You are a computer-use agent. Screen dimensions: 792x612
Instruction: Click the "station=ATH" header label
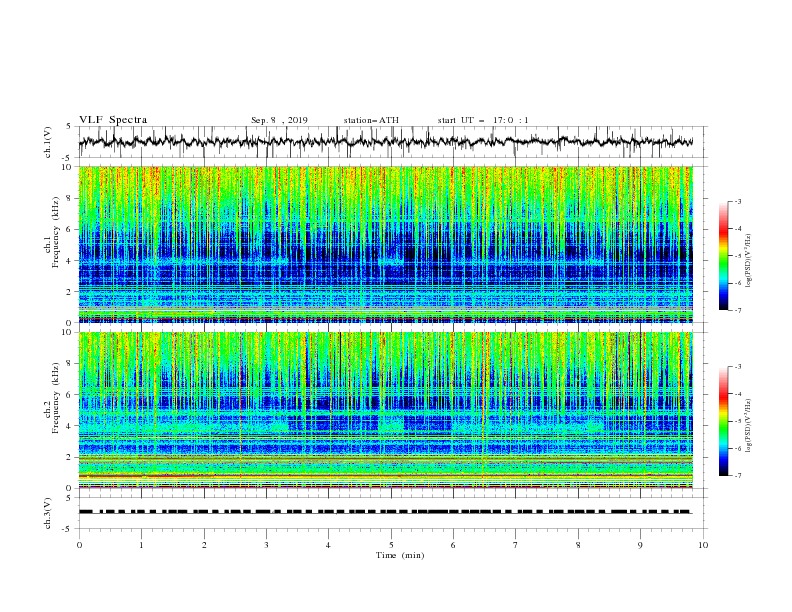tap(371, 120)
